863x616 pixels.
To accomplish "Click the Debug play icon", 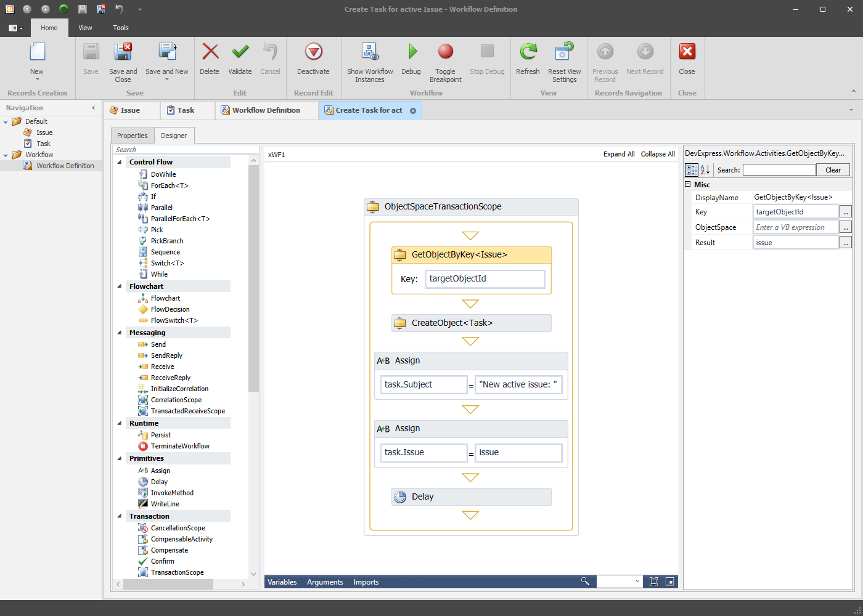I will (x=411, y=52).
